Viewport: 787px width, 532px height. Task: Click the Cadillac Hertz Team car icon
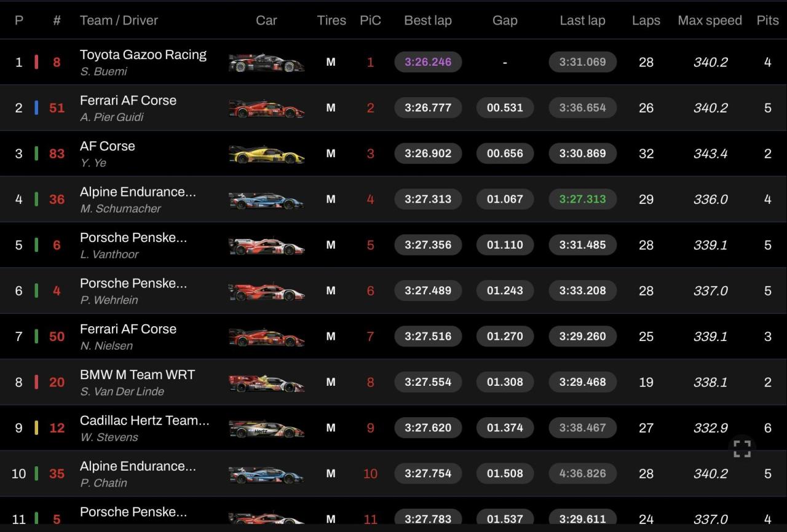(x=266, y=429)
